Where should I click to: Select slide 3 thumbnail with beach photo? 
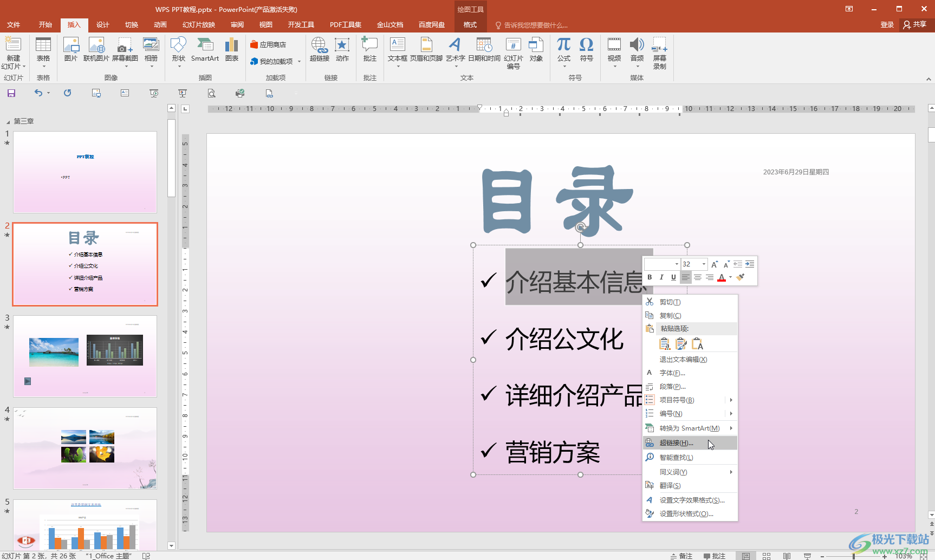tap(85, 356)
